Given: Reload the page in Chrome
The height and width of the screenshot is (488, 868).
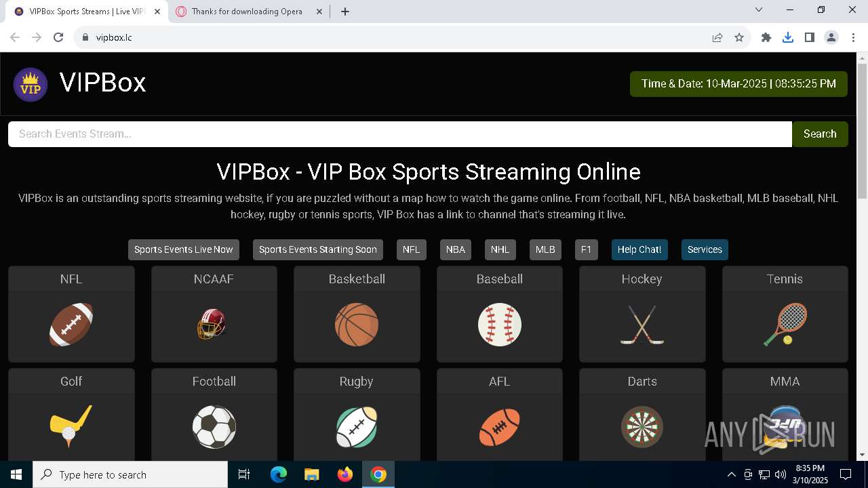Looking at the screenshot, I should (58, 37).
